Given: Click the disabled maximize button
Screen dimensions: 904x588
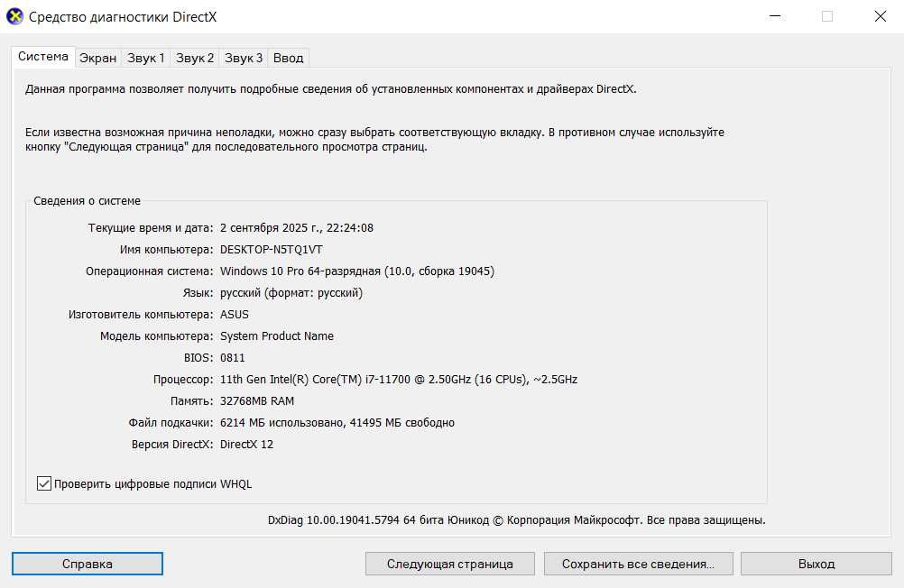Looking at the screenshot, I should pos(827,16).
